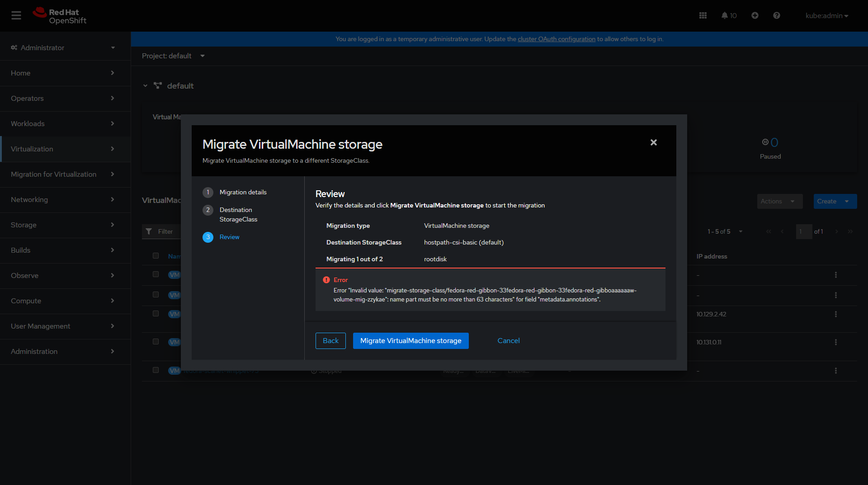
Task: Open the kube:admin user menu
Action: [827, 15]
